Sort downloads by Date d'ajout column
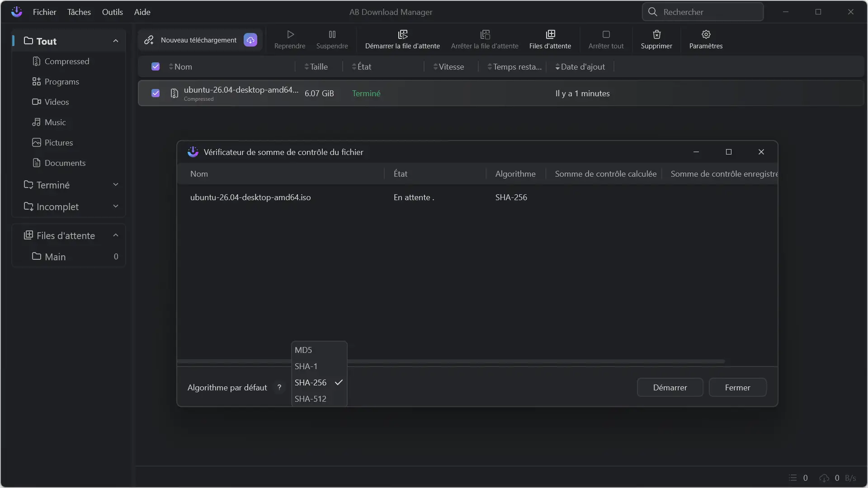Image resolution: width=868 pixels, height=488 pixels. coord(580,66)
